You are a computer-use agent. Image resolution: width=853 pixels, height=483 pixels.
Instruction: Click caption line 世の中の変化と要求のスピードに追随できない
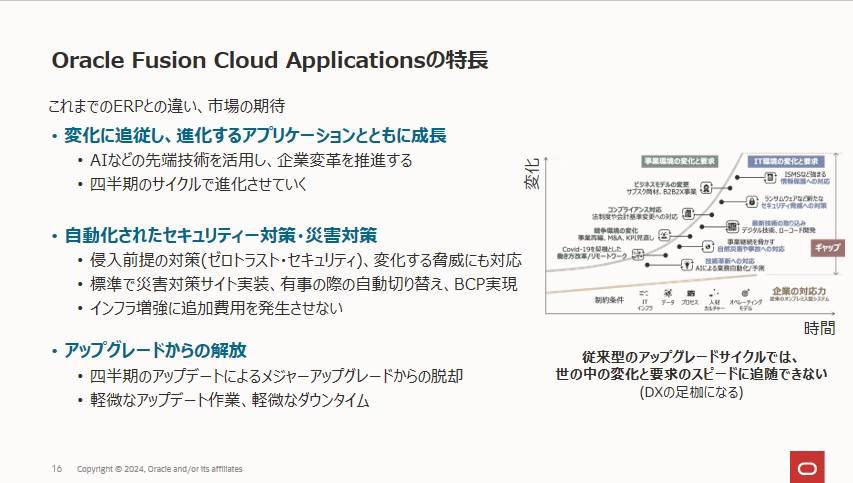click(x=691, y=374)
